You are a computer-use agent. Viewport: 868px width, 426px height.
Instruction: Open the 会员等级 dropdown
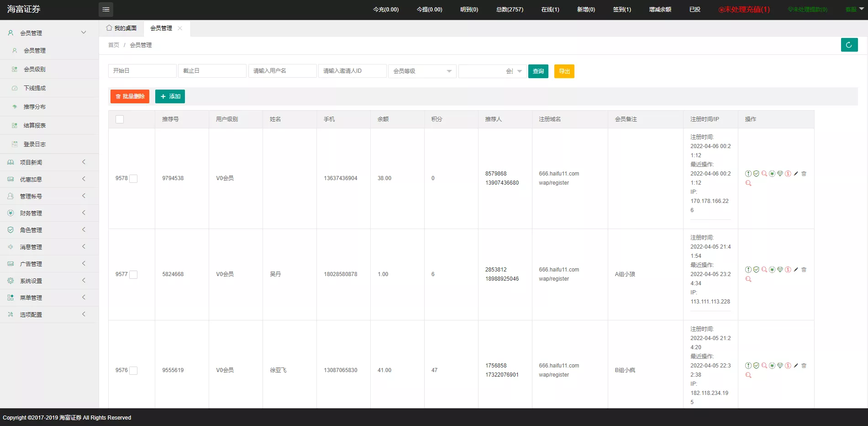coord(422,71)
